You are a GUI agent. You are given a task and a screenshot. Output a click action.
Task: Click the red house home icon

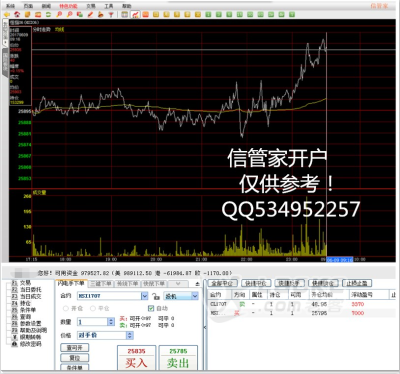[x=17, y=14]
